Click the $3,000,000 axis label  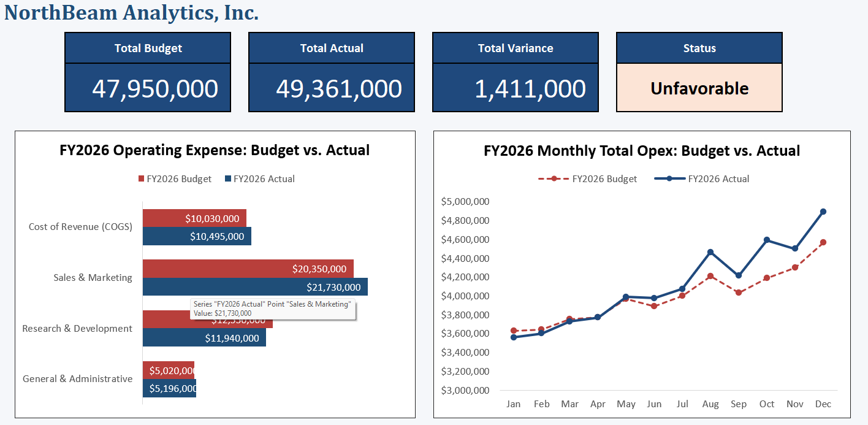tap(465, 390)
